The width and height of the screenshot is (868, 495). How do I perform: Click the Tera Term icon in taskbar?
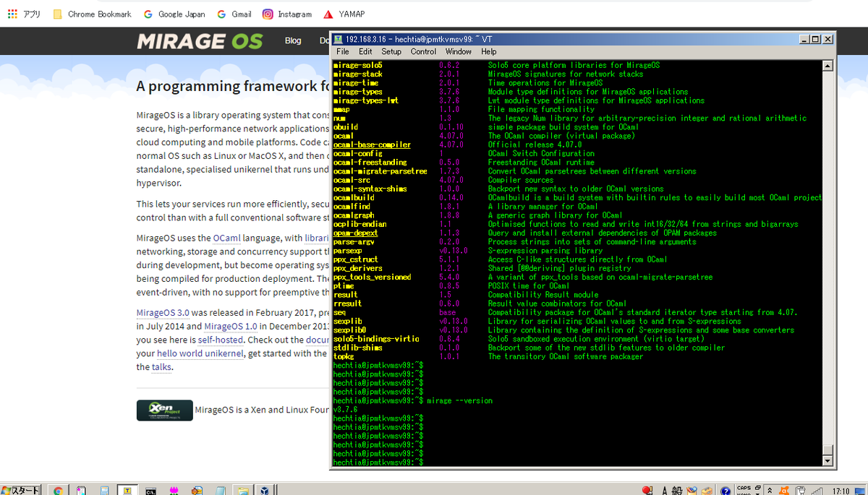(x=127, y=490)
